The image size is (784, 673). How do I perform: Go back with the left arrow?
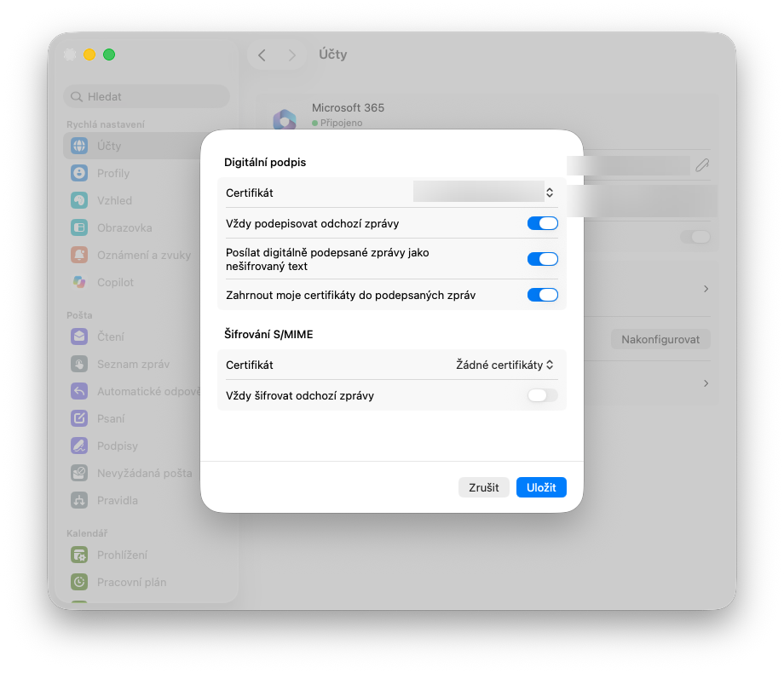262,55
